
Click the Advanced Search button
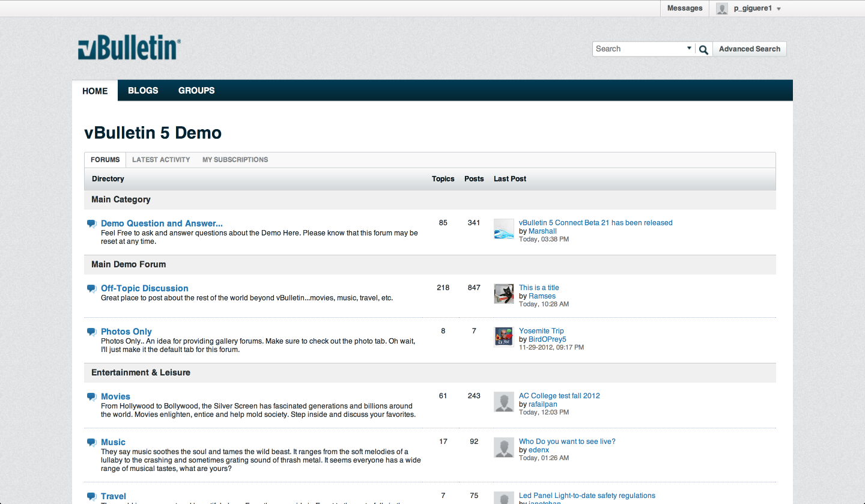[x=750, y=49]
